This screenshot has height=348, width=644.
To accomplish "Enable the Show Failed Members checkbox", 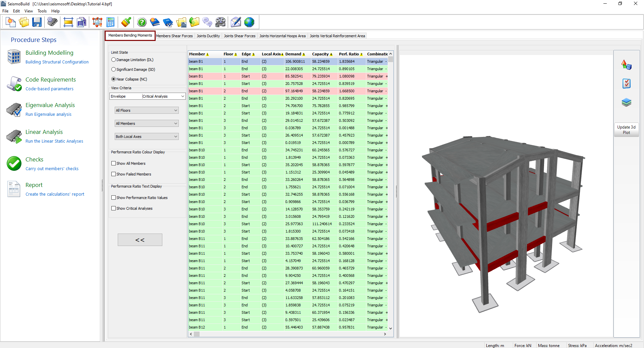I will (114, 174).
